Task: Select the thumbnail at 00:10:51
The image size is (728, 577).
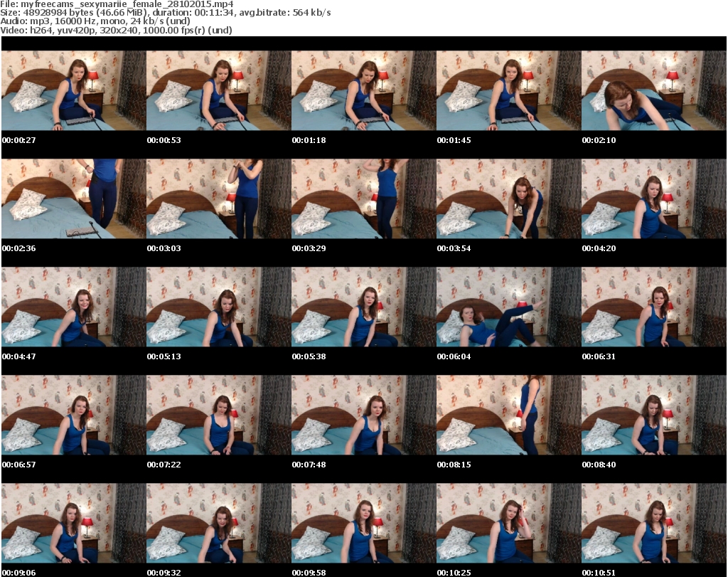Action: (x=654, y=524)
